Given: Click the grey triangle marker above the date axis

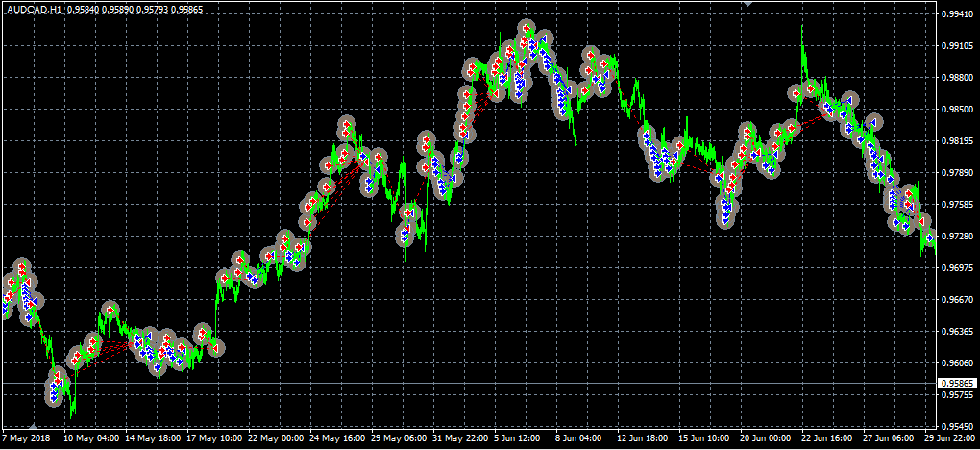Looking at the screenshot, I should coord(33,426).
